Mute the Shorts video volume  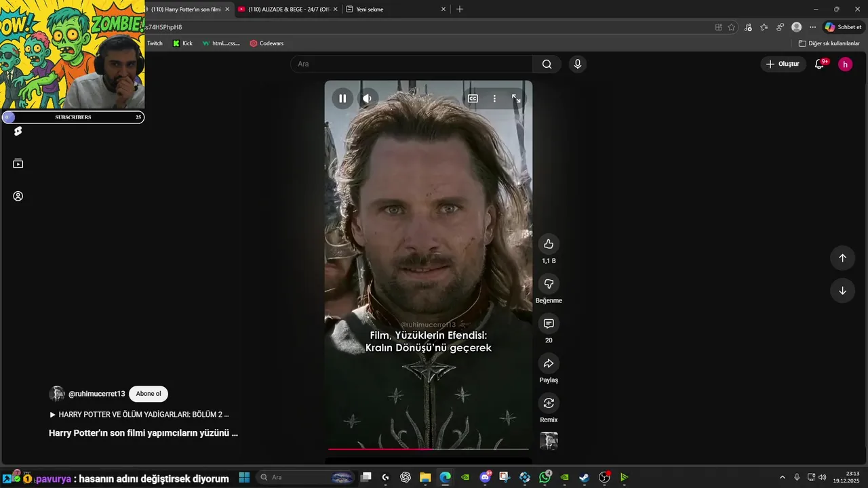coord(367,98)
